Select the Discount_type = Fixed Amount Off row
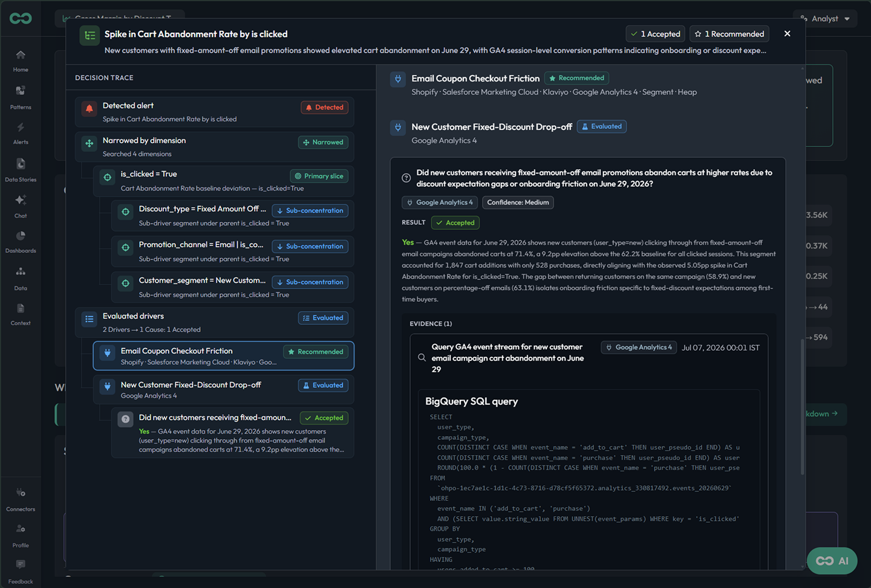Screen dimensions: 871x588 [x=233, y=216]
